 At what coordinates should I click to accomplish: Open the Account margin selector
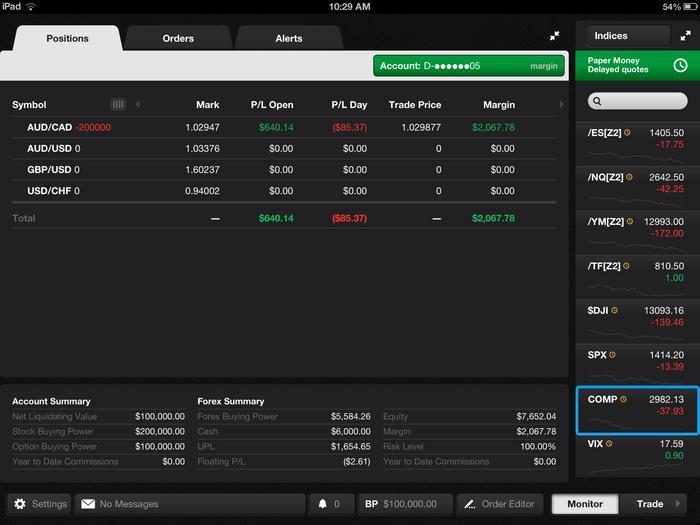click(x=466, y=66)
